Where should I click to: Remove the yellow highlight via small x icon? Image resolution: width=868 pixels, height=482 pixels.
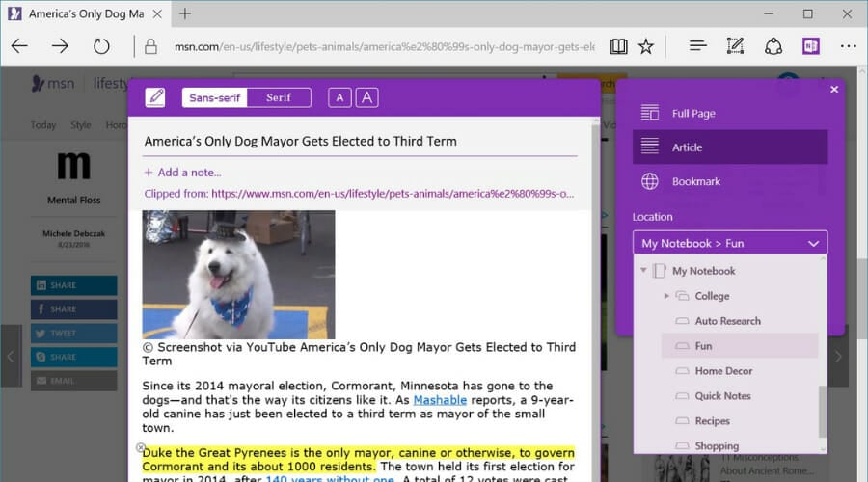pyautogui.click(x=141, y=447)
